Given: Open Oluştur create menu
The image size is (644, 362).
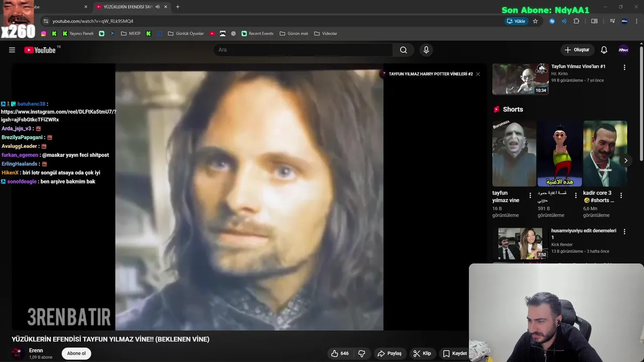Looking at the screenshot, I should click(577, 50).
